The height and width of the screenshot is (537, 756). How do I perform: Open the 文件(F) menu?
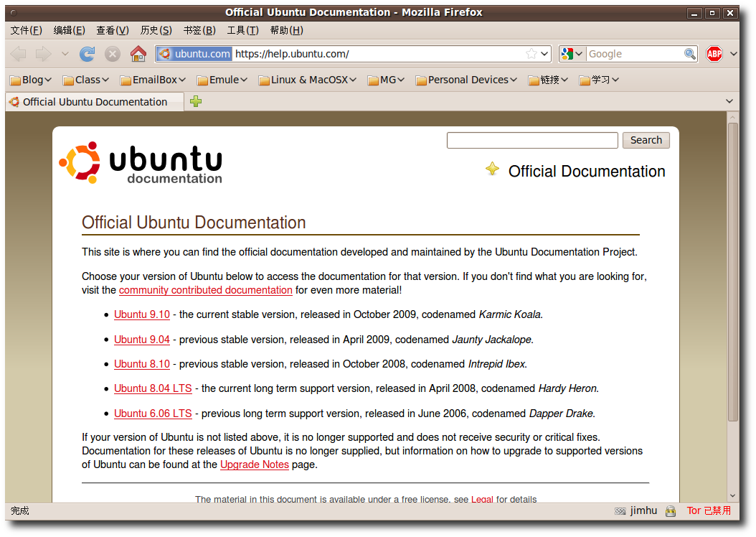27,30
